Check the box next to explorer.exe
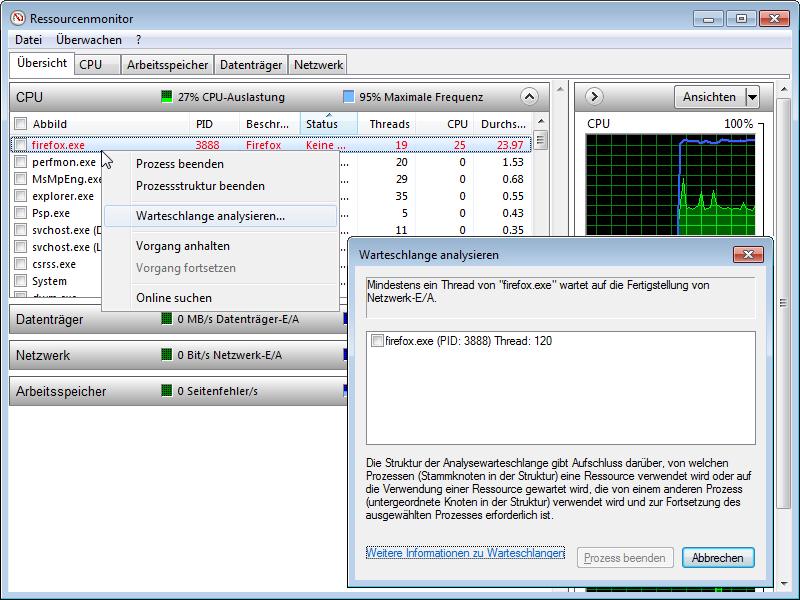Image resolution: width=800 pixels, height=600 pixels. (20, 196)
